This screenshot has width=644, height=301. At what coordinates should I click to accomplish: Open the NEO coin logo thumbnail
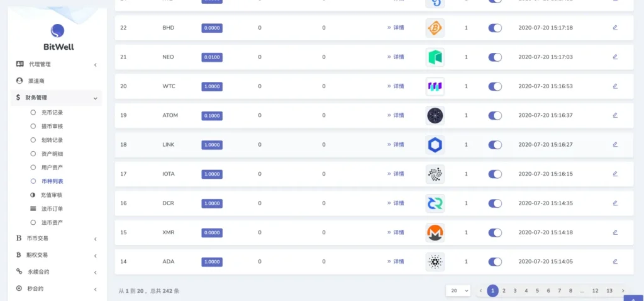[x=435, y=57]
